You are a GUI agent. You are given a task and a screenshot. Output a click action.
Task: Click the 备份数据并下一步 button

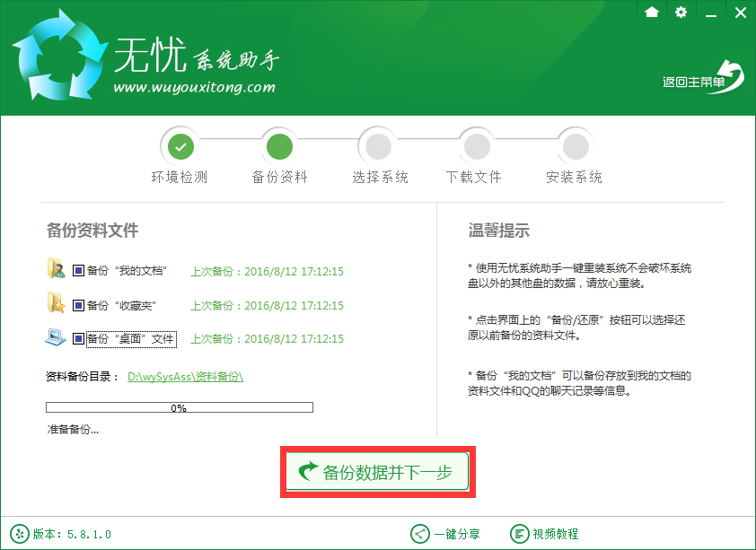click(376, 473)
